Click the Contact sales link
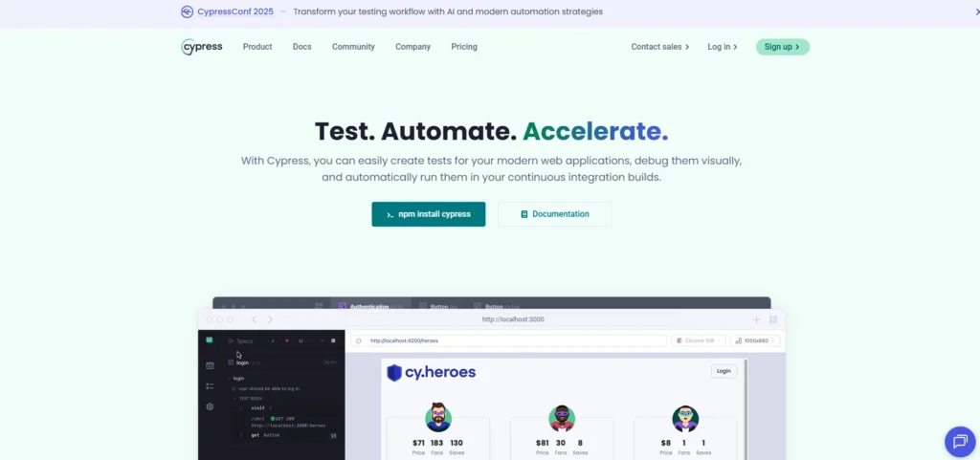This screenshot has width=980, height=460. pos(660,47)
